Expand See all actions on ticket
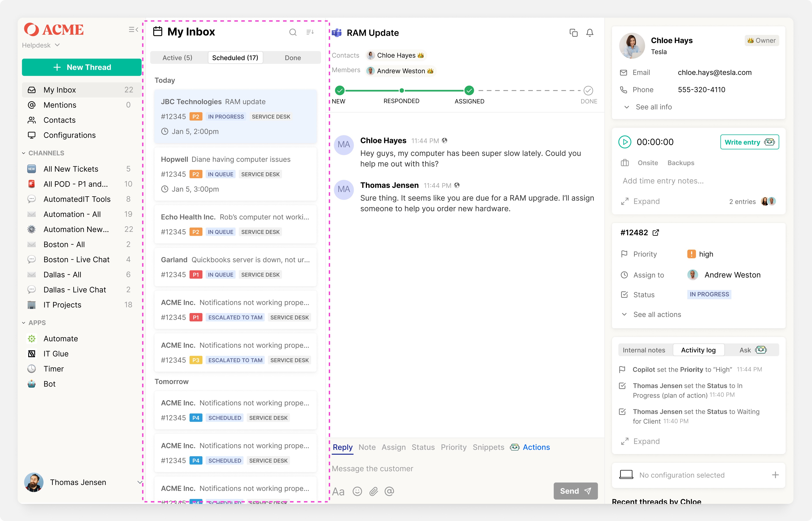 [x=657, y=314]
